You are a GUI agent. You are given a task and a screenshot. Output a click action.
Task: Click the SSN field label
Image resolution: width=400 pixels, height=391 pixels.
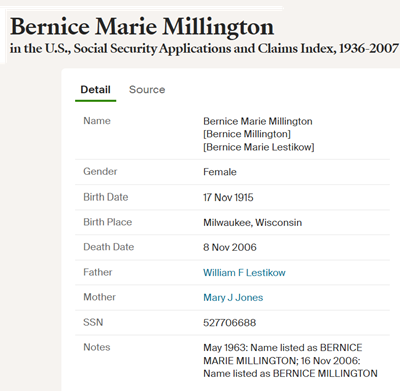click(x=93, y=322)
